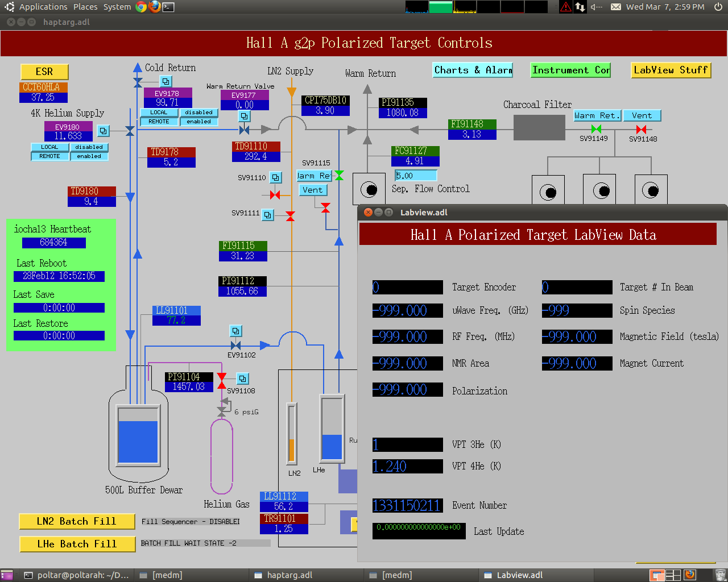Click the VPT 4He value 1.240
This screenshot has height=582, width=728.
(407, 466)
